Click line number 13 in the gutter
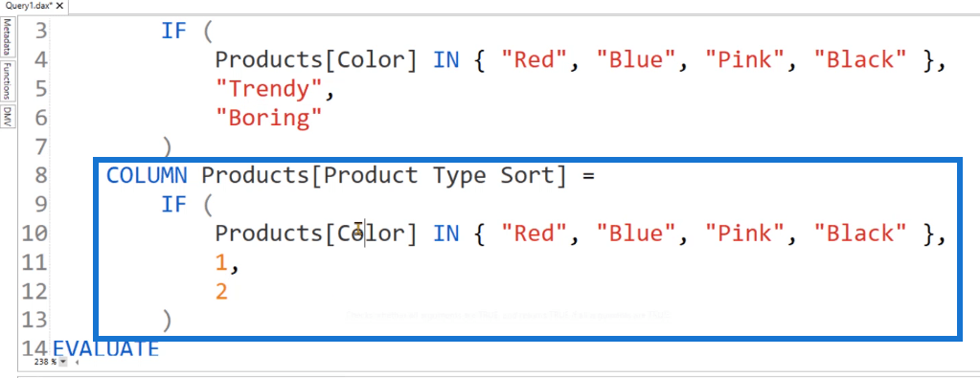Image resolution: width=980 pixels, height=378 pixels. pos(34,321)
